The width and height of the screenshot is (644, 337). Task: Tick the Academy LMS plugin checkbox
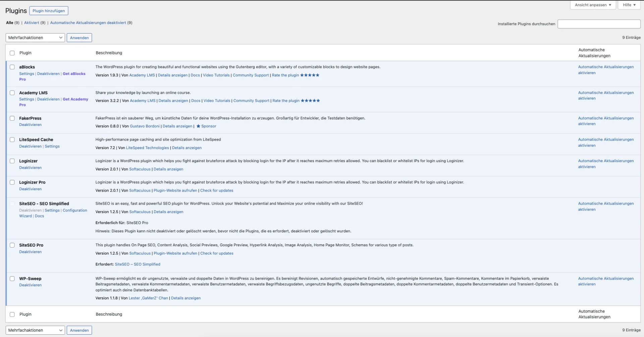pos(12,93)
